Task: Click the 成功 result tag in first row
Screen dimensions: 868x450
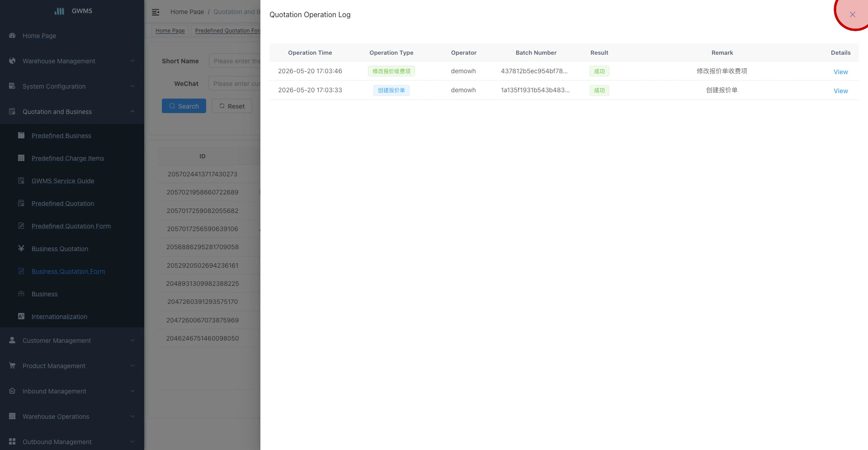Action: [x=599, y=71]
